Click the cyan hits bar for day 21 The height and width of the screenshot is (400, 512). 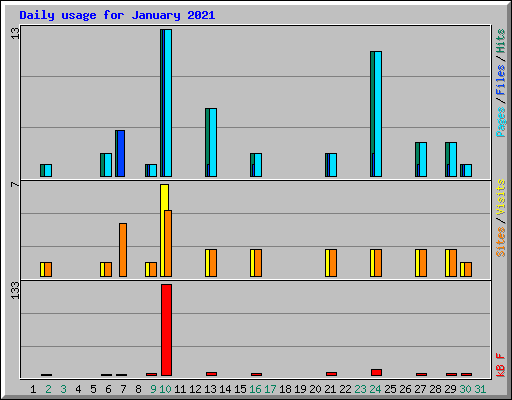coord(333,165)
